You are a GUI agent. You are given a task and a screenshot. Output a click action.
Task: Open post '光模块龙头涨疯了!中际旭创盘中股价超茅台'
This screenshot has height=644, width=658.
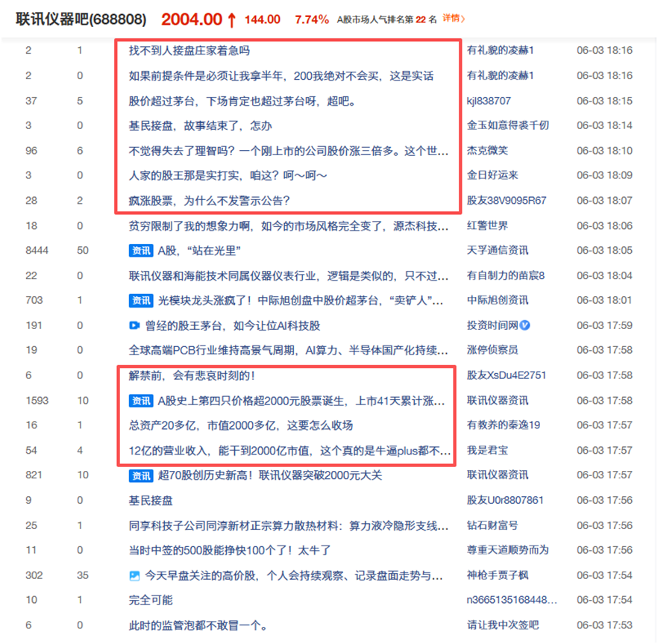click(301, 301)
